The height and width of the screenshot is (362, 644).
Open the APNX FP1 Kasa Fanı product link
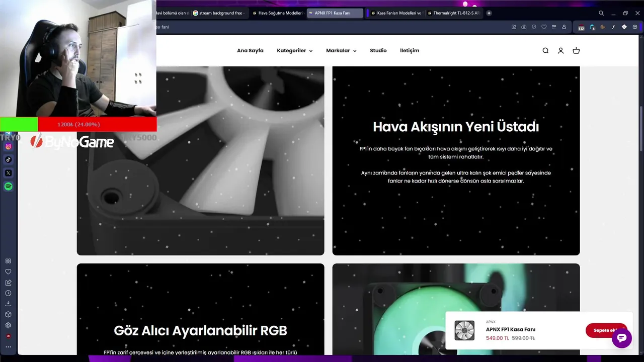tap(511, 329)
